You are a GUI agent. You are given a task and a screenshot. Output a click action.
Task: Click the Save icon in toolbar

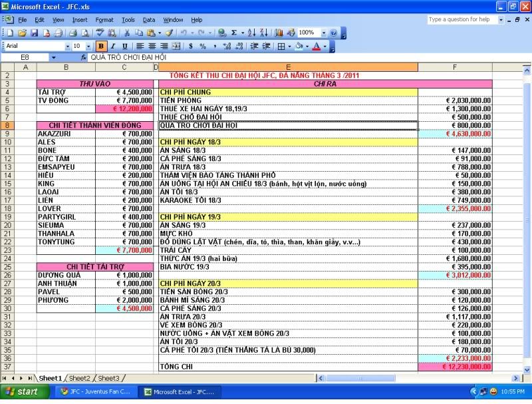pos(35,33)
